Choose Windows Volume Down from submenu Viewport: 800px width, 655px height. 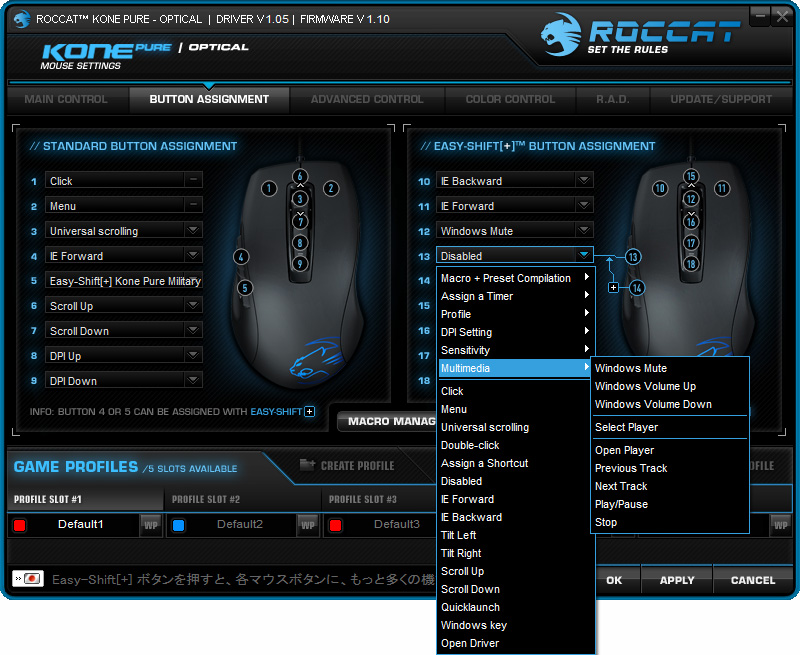pos(669,404)
